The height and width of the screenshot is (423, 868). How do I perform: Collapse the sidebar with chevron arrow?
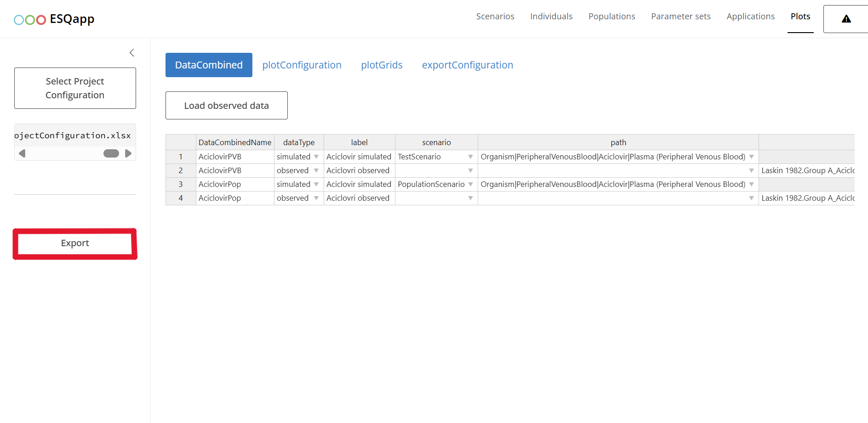point(132,53)
